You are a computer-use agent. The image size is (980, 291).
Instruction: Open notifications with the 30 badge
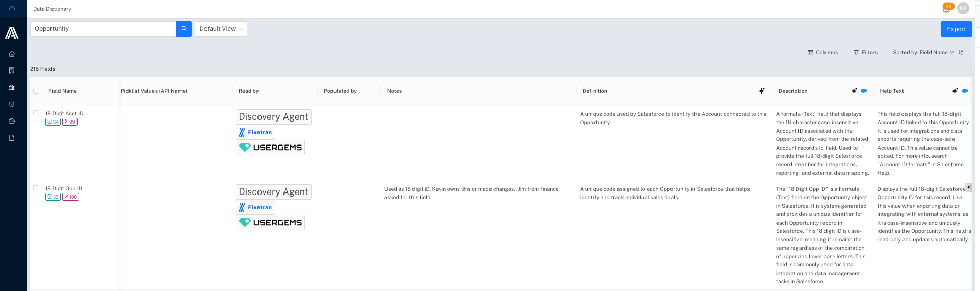click(x=947, y=8)
